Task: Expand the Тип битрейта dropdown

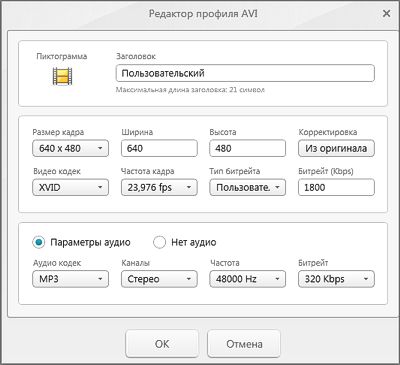Action: click(x=248, y=187)
